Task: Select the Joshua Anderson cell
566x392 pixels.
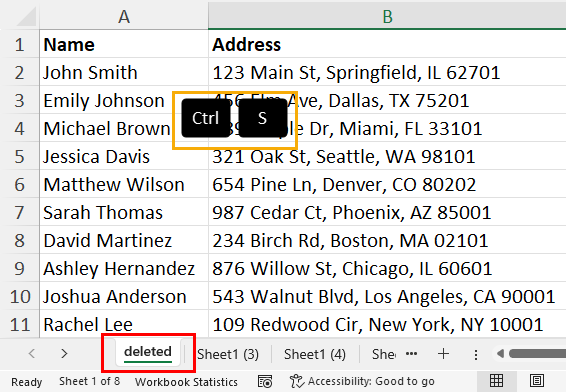Action: click(124, 296)
